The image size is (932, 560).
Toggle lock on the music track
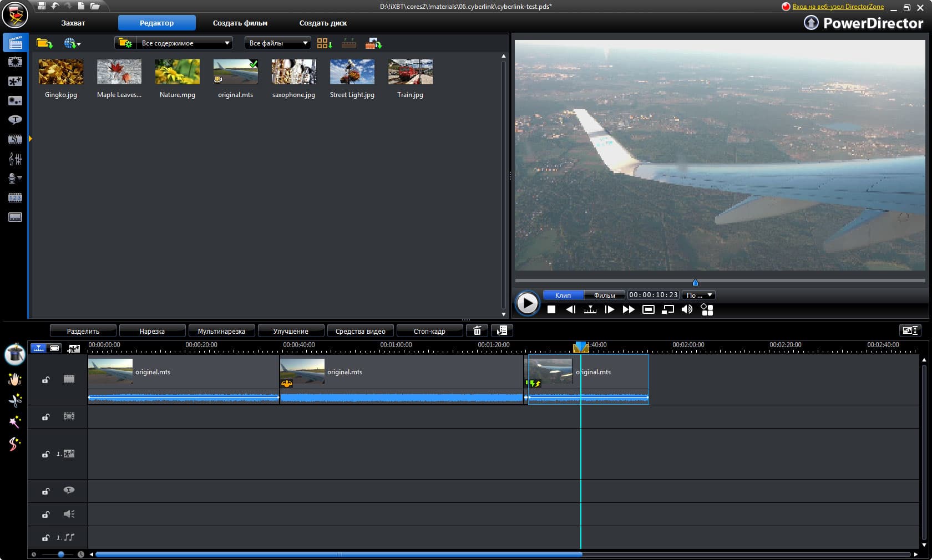(46, 538)
